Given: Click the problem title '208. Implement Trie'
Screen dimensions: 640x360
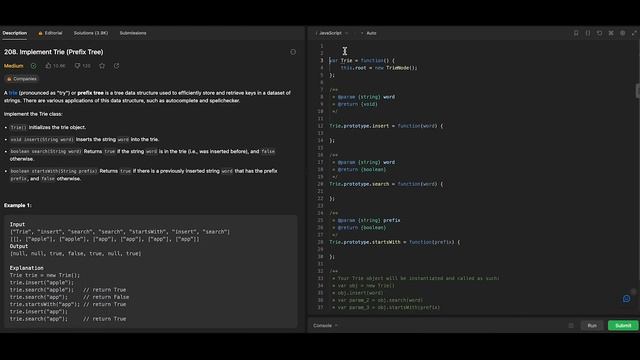Looking at the screenshot, I should pyautogui.click(x=53, y=52).
